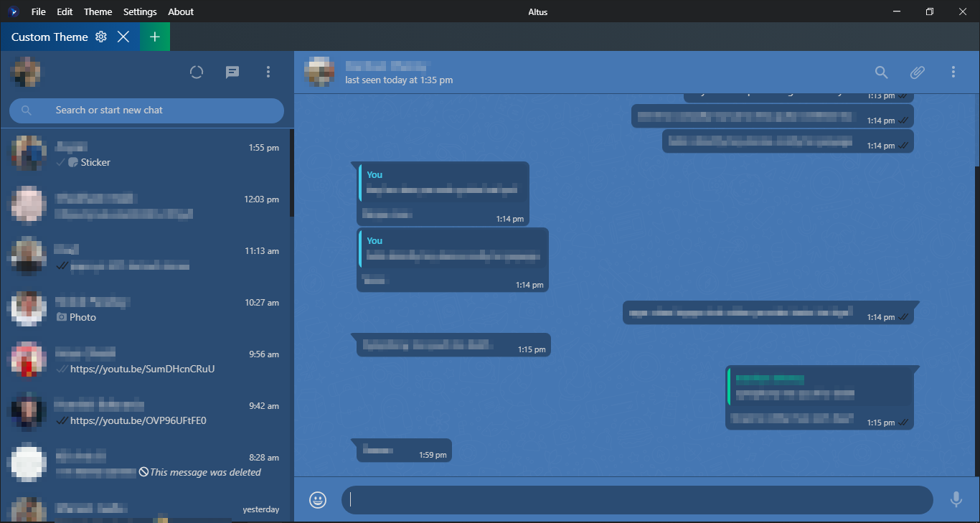Click the avatar of the 10:27 am chat

(x=29, y=308)
